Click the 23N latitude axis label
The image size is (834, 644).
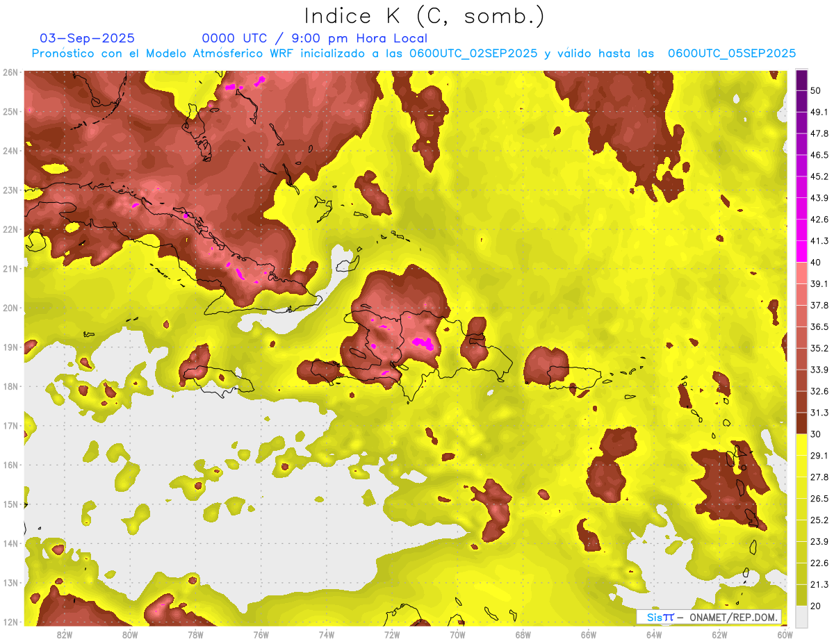[x=10, y=190]
